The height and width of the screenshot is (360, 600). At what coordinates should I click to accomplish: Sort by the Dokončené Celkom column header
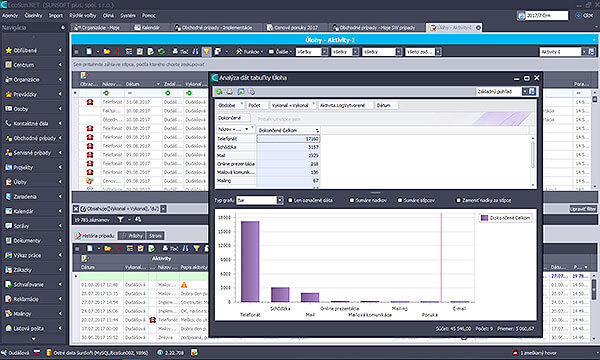(288, 130)
